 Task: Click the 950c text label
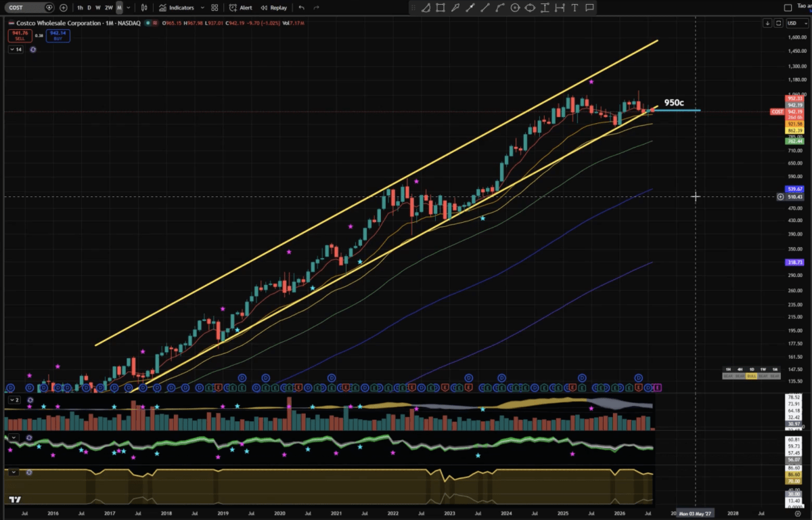pyautogui.click(x=673, y=103)
